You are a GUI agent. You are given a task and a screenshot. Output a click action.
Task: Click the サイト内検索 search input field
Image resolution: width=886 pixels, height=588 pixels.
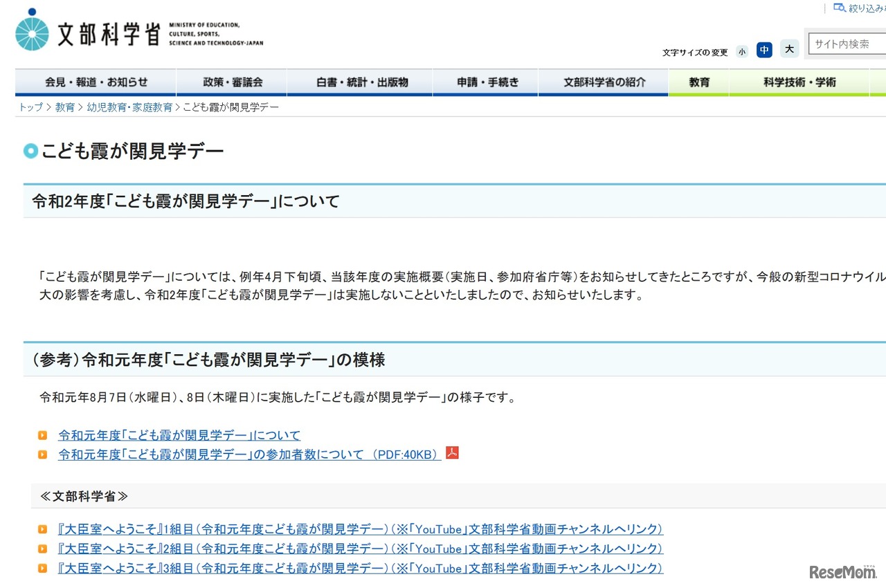(x=846, y=43)
